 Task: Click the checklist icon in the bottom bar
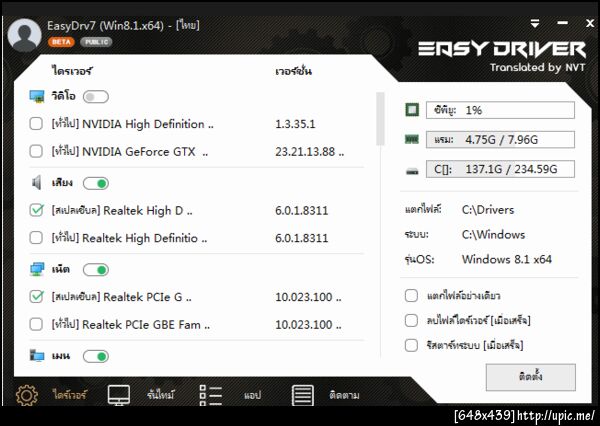(x=210, y=395)
